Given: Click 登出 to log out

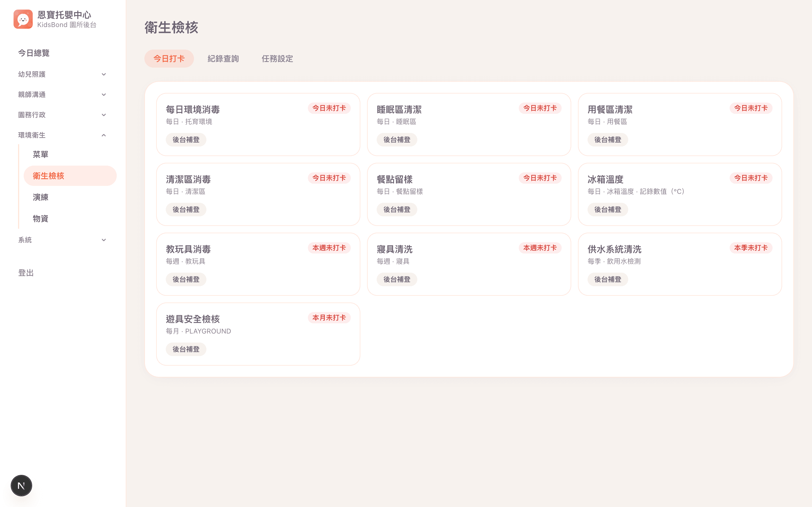Looking at the screenshot, I should pyautogui.click(x=26, y=273).
